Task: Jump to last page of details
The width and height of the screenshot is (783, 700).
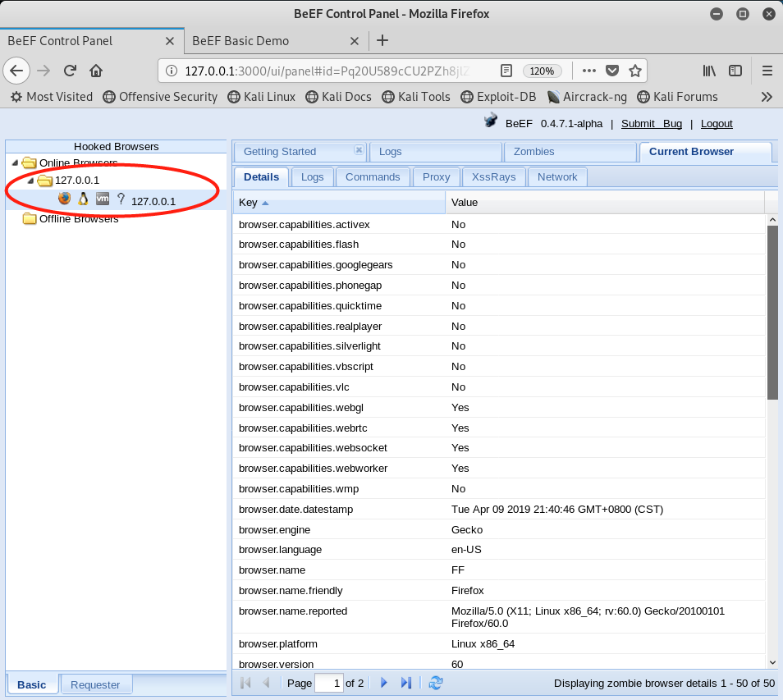Action: tap(406, 683)
